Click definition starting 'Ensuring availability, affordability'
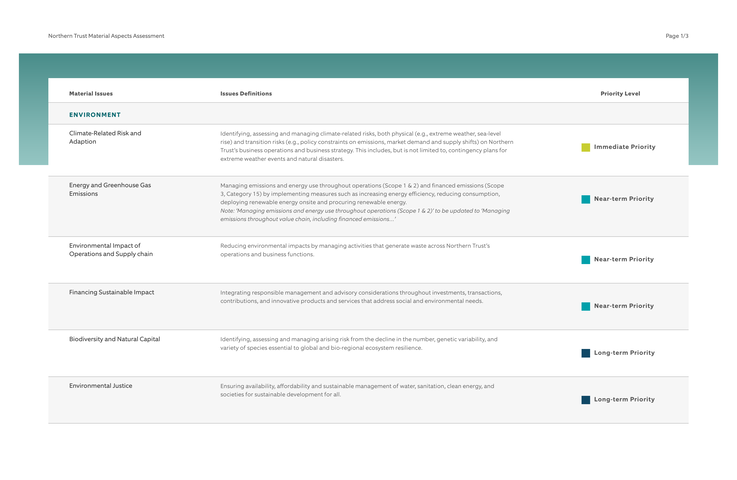 click(x=357, y=390)
